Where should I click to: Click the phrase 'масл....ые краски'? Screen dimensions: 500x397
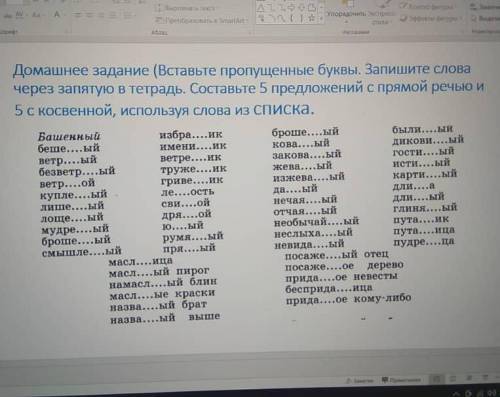coord(162,295)
